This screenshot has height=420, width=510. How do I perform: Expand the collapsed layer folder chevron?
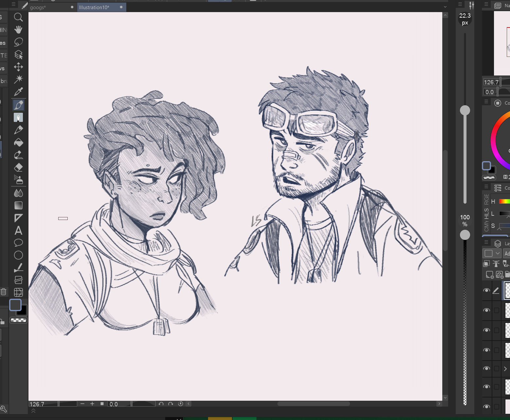[505, 369]
